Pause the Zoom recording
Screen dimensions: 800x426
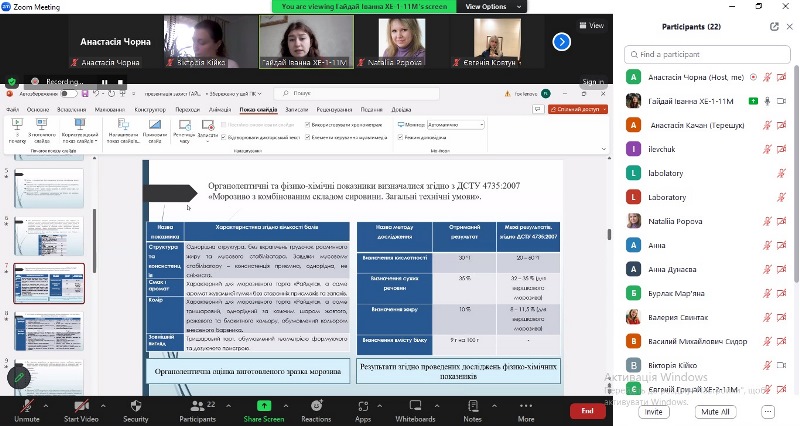point(105,82)
